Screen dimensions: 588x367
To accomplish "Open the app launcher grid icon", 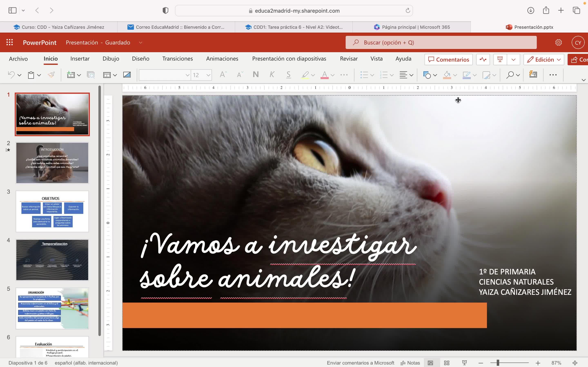I will 9,42.
